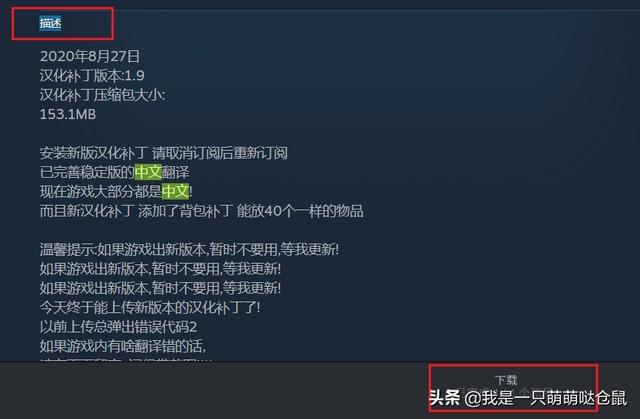Click the second 如果游戏出新版本 warning line

pyautogui.click(x=160, y=269)
